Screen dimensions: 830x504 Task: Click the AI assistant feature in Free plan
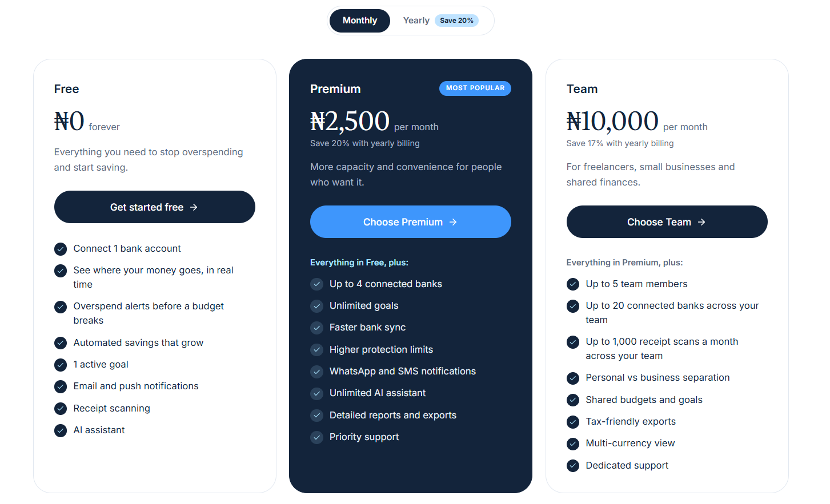coord(99,430)
